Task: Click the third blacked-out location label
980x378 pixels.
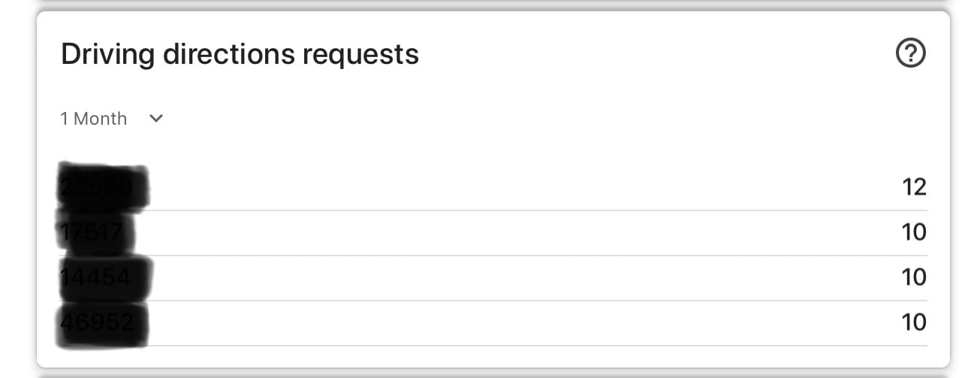Action: 104,278
